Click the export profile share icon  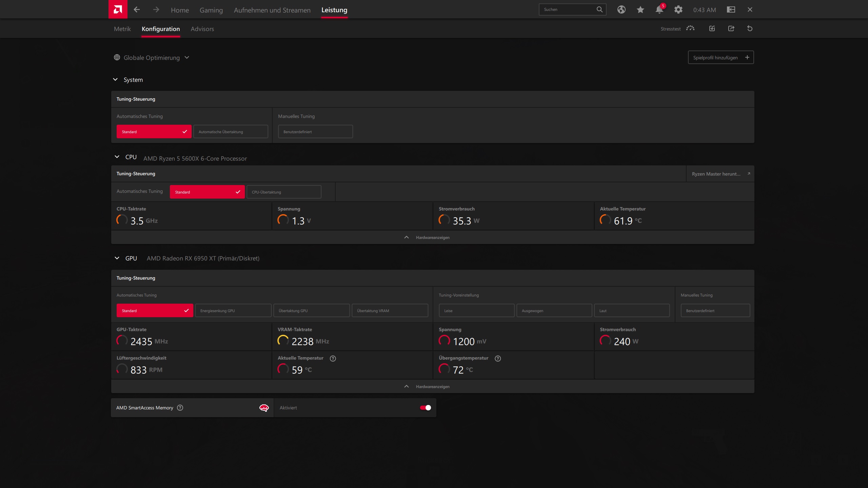tap(731, 28)
